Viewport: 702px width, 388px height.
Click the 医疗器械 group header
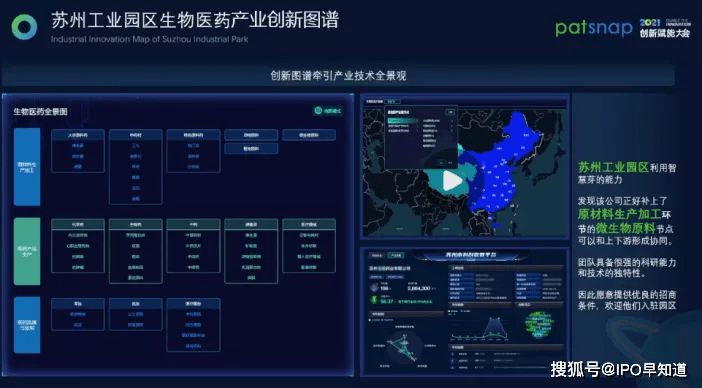coord(309,224)
